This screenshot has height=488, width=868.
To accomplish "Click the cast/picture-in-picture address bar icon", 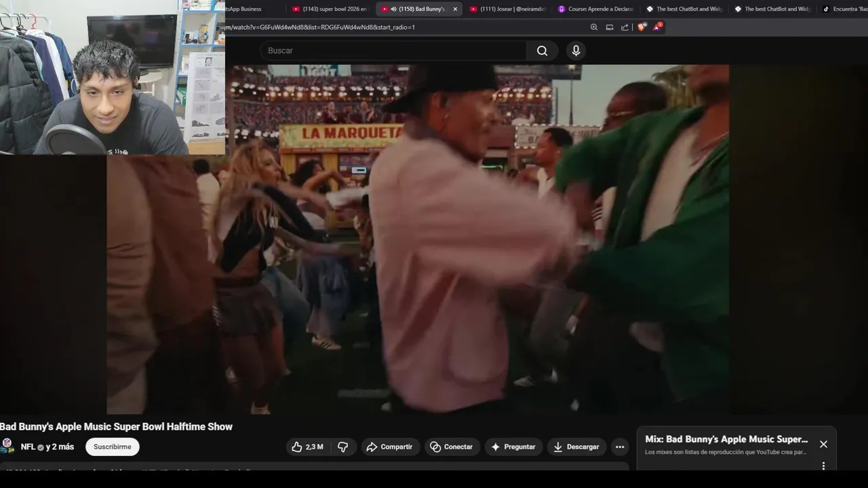I will [610, 27].
